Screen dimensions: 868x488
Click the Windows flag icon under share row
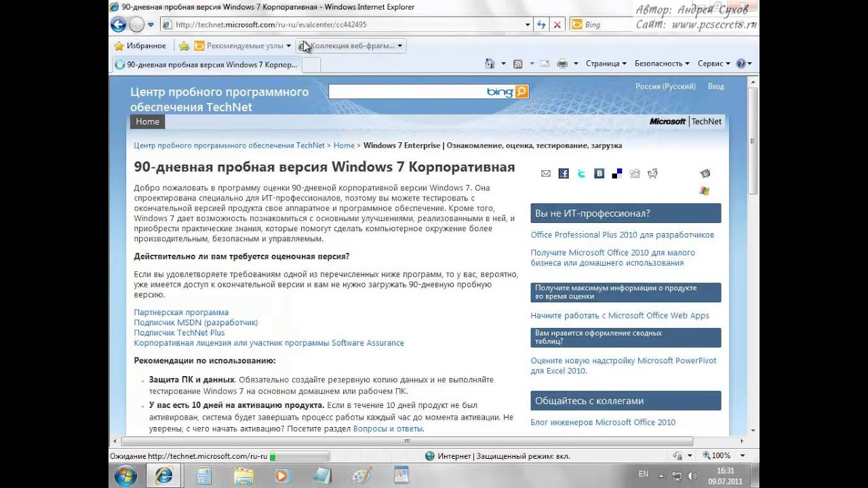coord(705,190)
